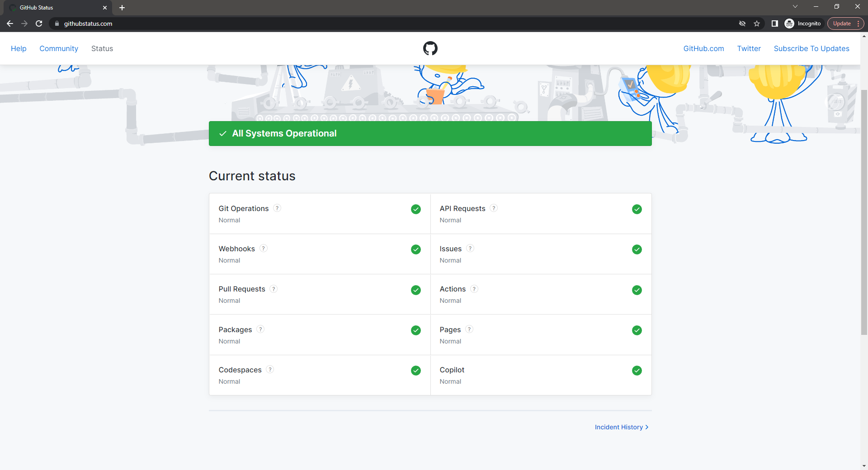The height and width of the screenshot is (470, 868).
Task: Open the Twitter link
Action: [749, 48]
